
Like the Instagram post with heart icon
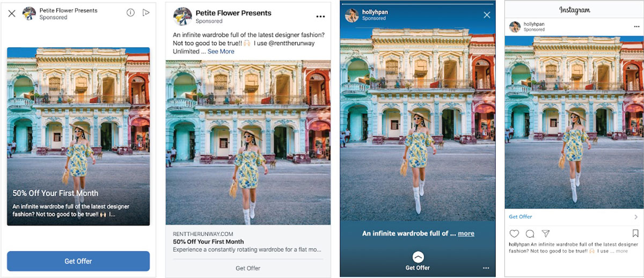point(514,233)
